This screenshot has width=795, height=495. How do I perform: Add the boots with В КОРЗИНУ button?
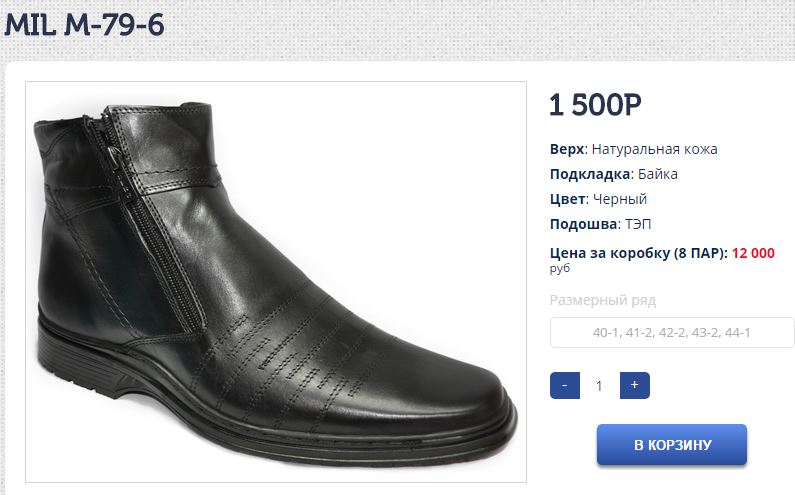pos(672,445)
